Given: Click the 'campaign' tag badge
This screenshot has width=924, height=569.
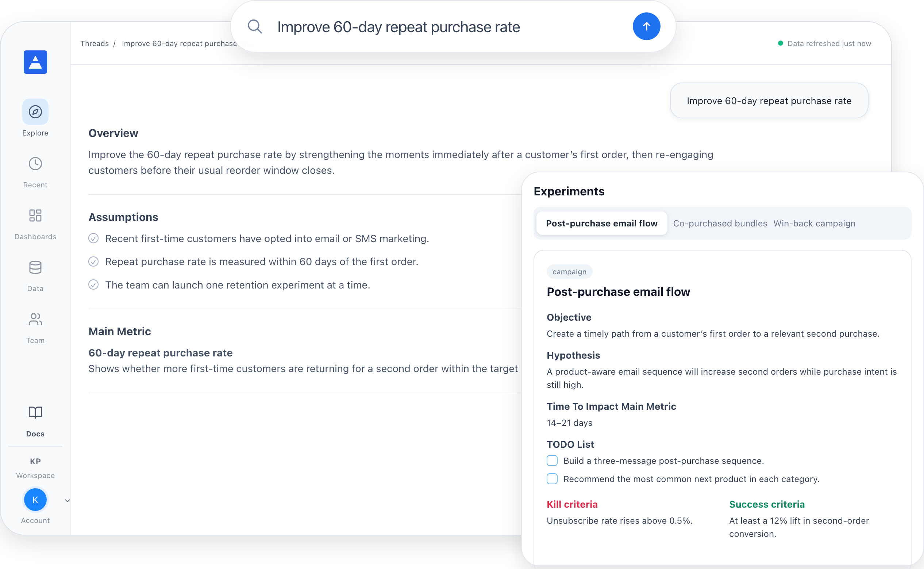Looking at the screenshot, I should pos(569,272).
